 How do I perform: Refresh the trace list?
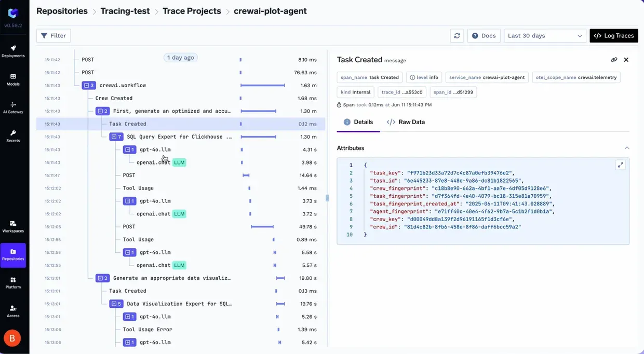point(457,35)
